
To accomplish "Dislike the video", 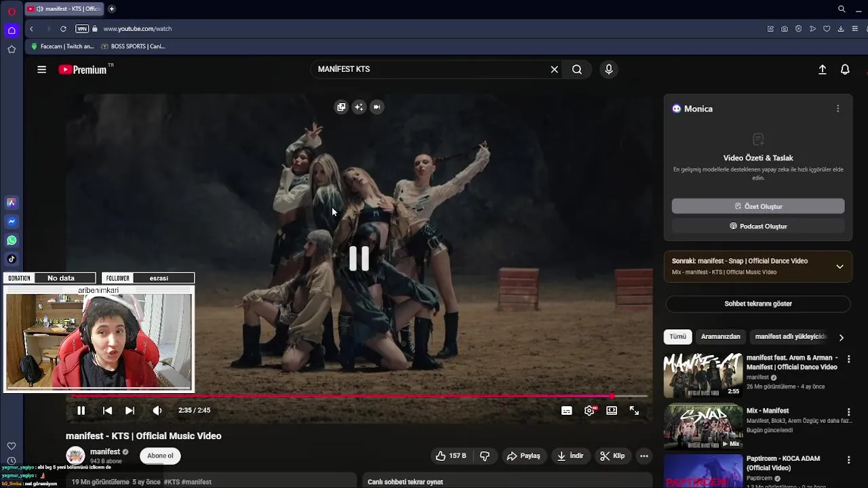I will tap(485, 456).
